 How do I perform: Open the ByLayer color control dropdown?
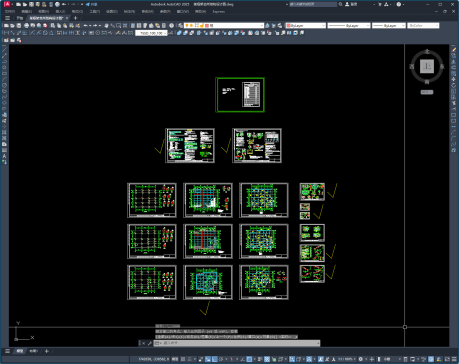tap(306, 25)
